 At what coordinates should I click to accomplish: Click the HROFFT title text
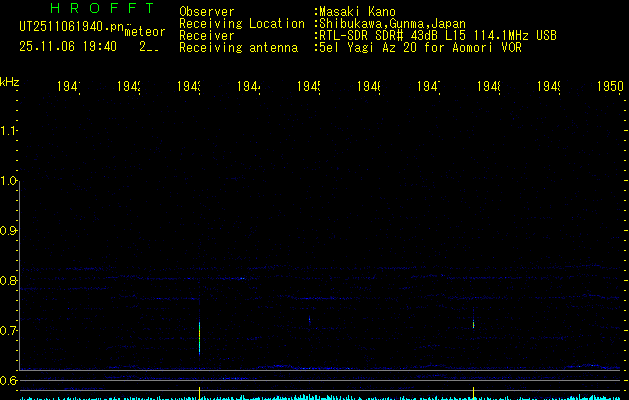coord(100,9)
